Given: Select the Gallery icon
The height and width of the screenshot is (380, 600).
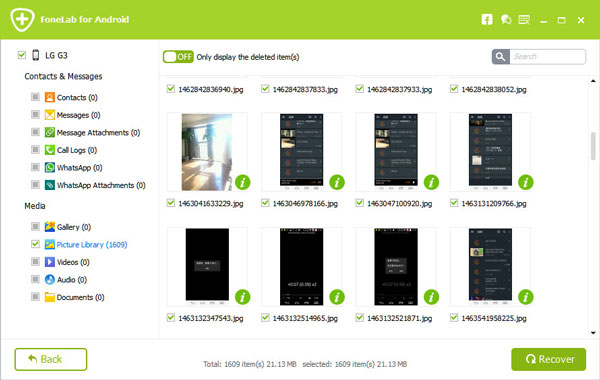Looking at the screenshot, I should [x=50, y=227].
